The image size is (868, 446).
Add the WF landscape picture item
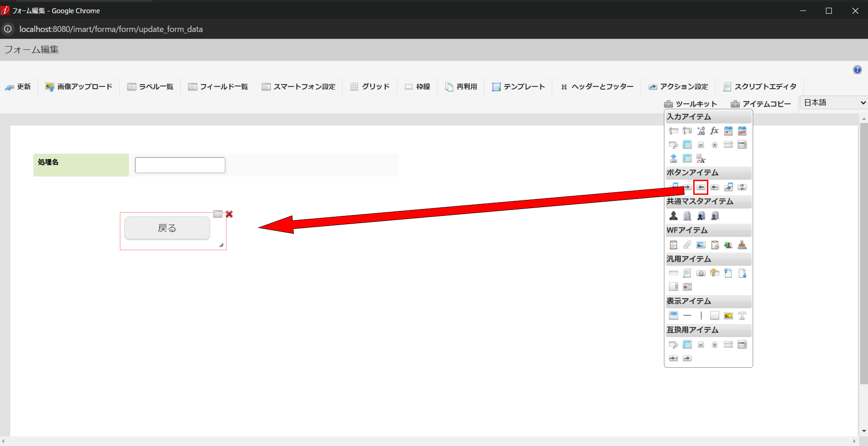click(x=701, y=245)
